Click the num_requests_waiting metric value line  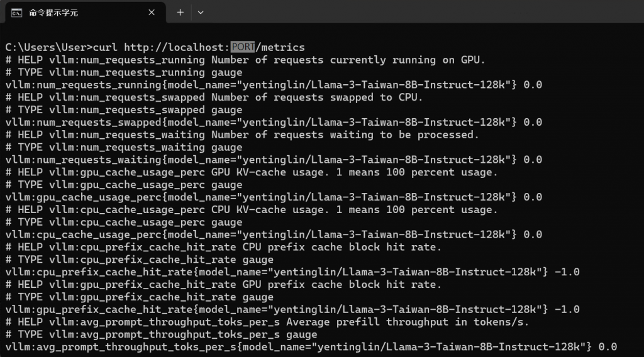[x=274, y=160]
